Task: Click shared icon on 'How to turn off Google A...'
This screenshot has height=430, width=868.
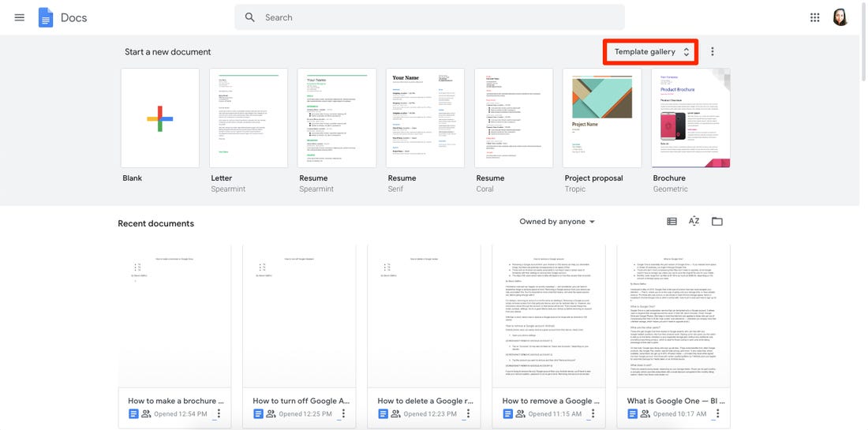Action: pos(271,413)
